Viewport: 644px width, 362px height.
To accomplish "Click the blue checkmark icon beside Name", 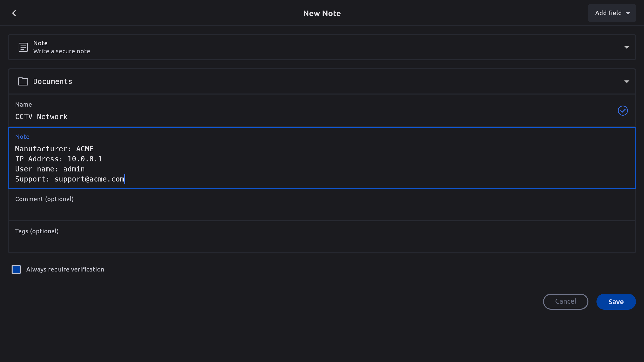I will coord(623,111).
